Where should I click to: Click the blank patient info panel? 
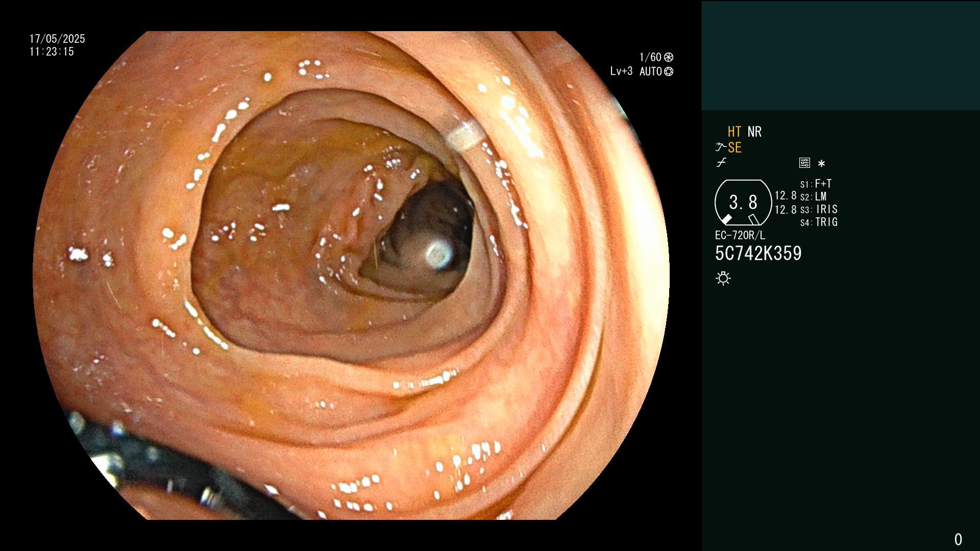pos(841,55)
